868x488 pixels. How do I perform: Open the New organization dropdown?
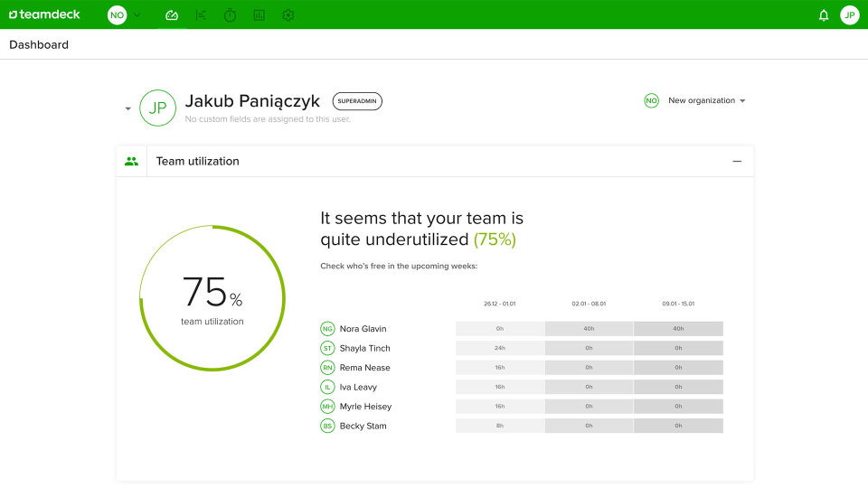[x=694, y=100]
